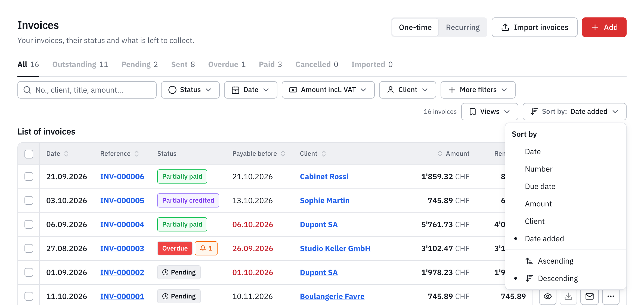This screenshot has height=305, width=644.
Task: Check the box for invoice INV-000004
Action: coord(29,224)
